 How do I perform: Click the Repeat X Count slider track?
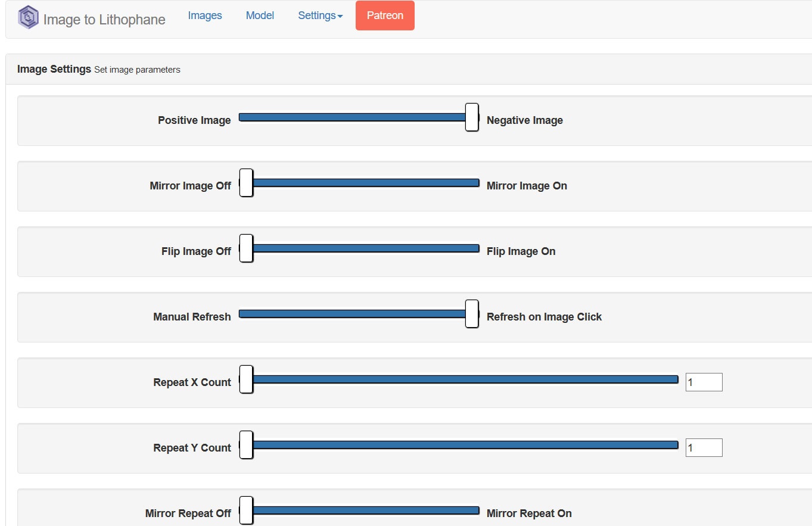point(465,379)
